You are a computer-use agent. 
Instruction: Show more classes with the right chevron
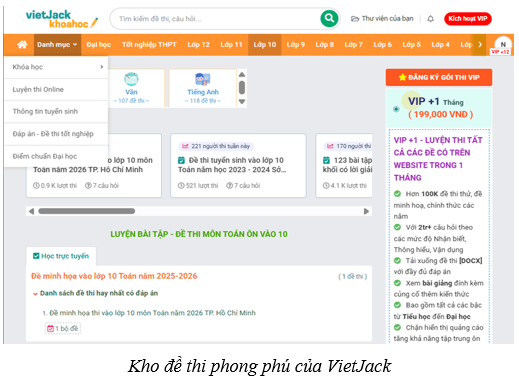point(480,44)
